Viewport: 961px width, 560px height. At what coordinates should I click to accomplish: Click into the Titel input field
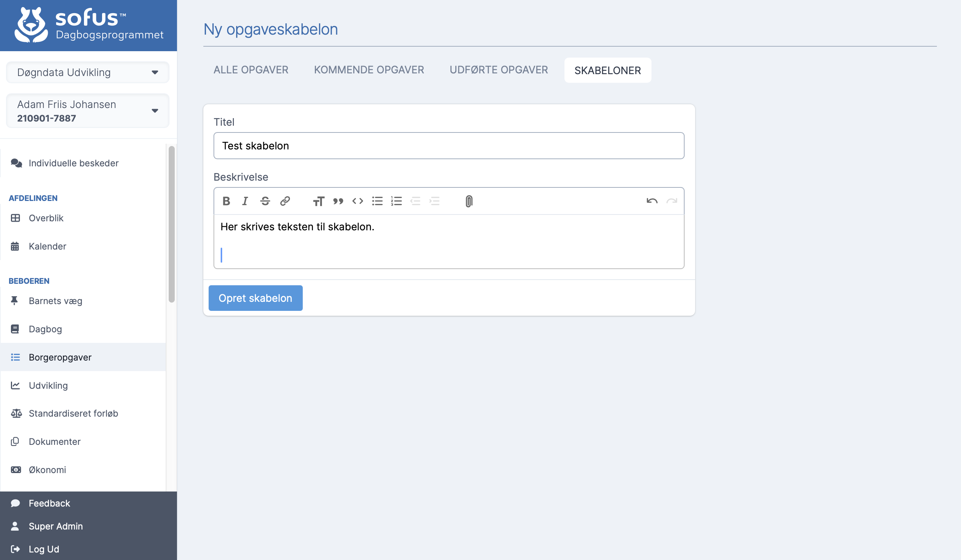coord(448,146)
